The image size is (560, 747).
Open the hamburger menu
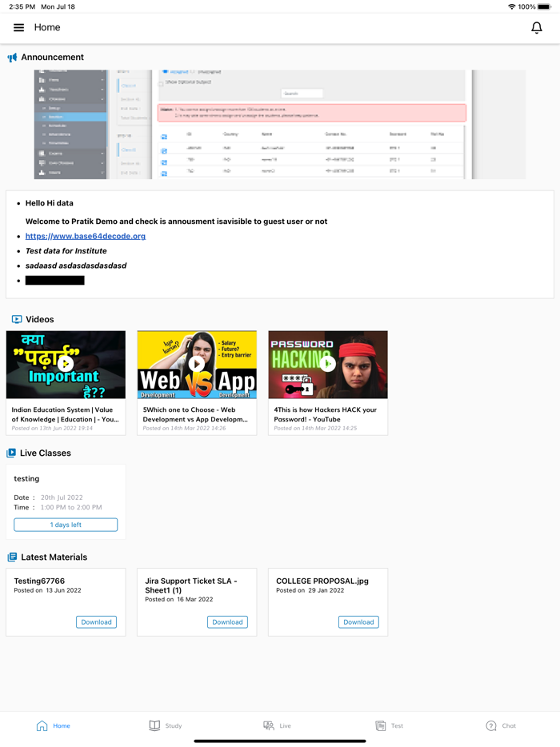pos(18,28)
